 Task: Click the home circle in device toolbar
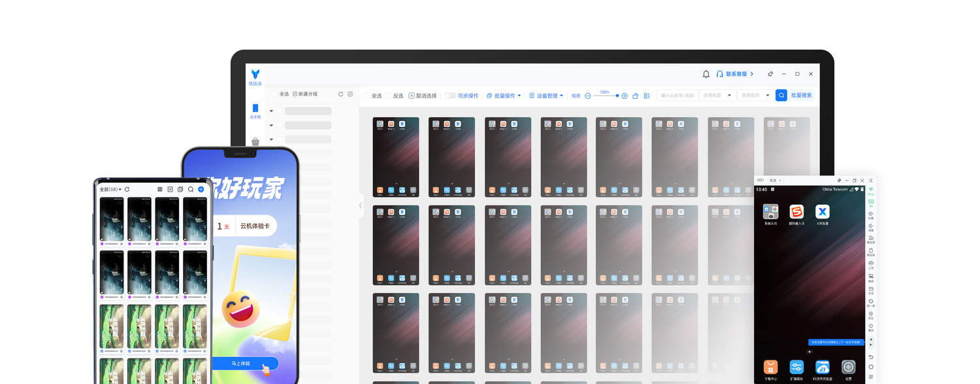tap(871, 367)
